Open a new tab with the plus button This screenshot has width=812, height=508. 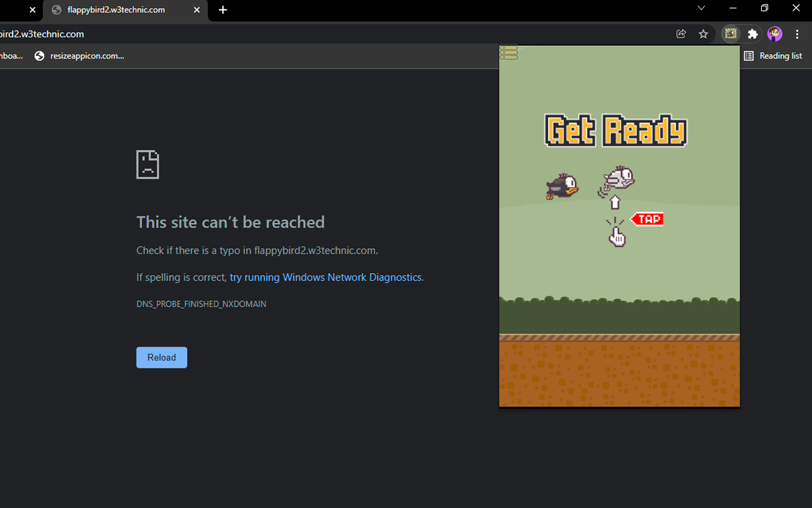coord(223,10)
